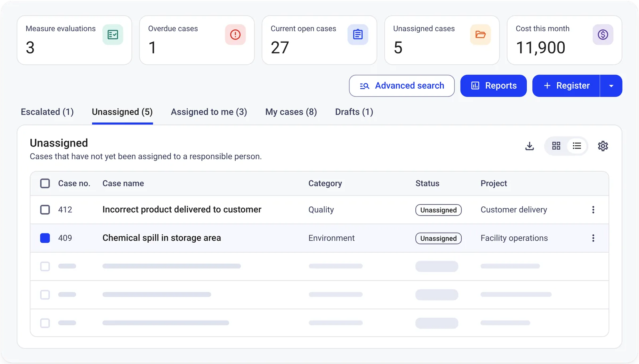The image size is (639, 364).
Task: Click the Measure evaluations checklist icon
Action: pos(113,35)
